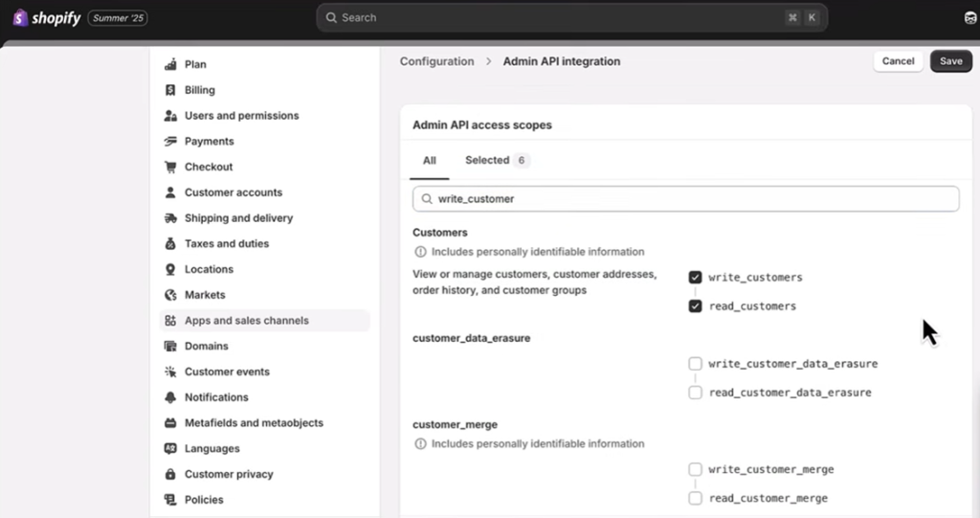Click the Cancel button
This screenshot has width=980, height=518.
tap(898, 61)
